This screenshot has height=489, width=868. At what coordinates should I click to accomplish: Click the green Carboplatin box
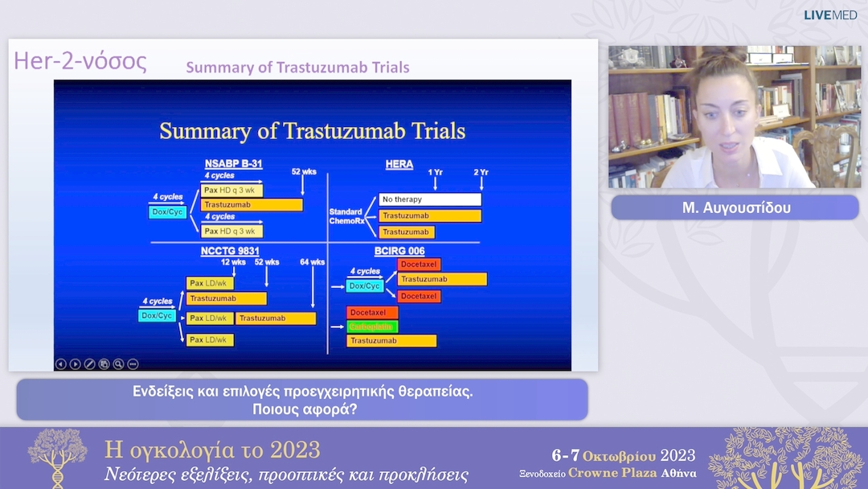coord(372,327)
